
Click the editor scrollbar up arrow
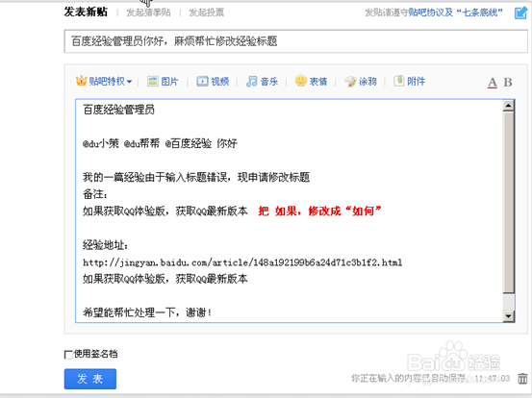tap(508, 106)
